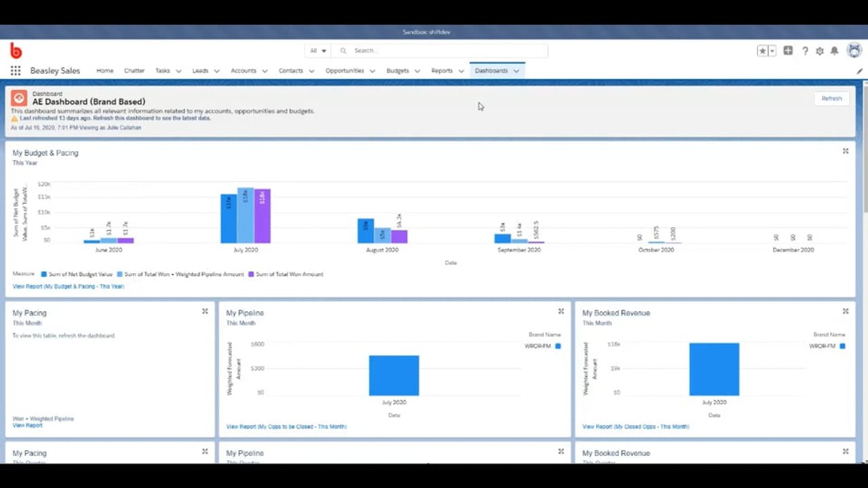Open the Accounts tab dropdown chevron
This screenshot has width=868, height=488.
pos(264,70)
